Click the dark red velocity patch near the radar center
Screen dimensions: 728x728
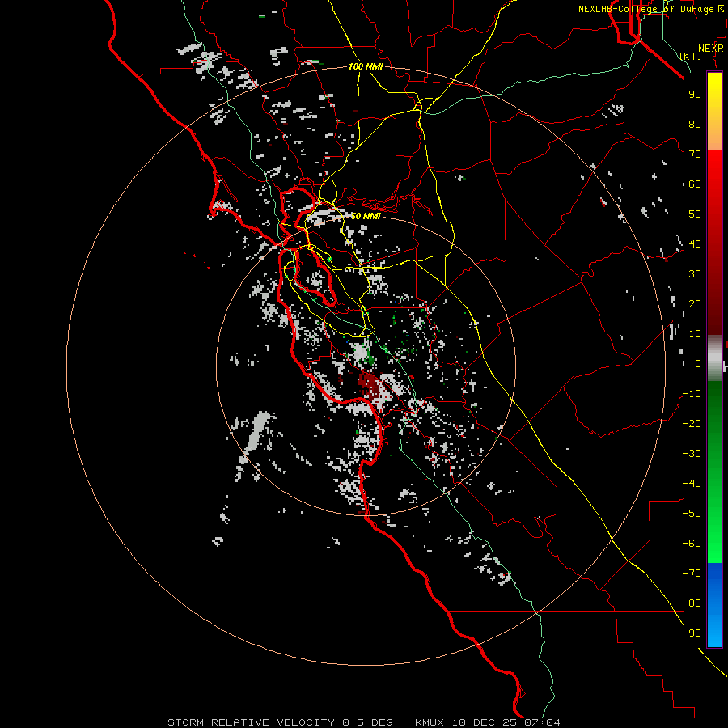370,385
